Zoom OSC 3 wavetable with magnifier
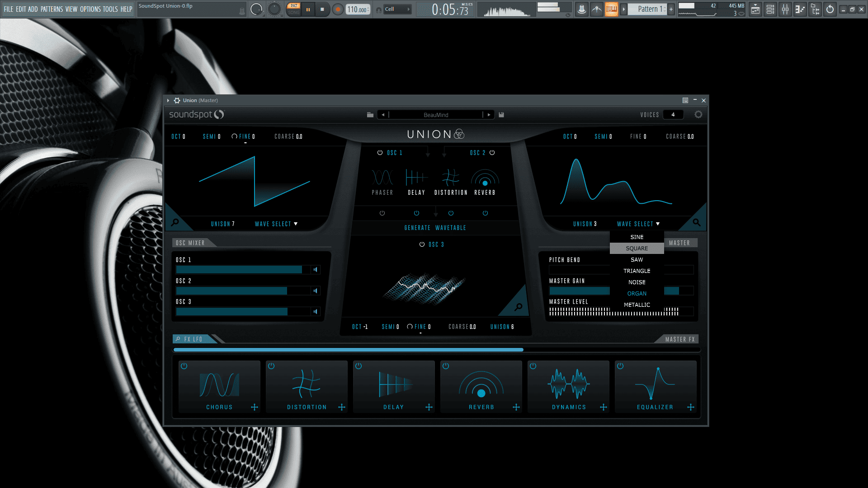The image size is (868, 488). (x=519, y=307)
